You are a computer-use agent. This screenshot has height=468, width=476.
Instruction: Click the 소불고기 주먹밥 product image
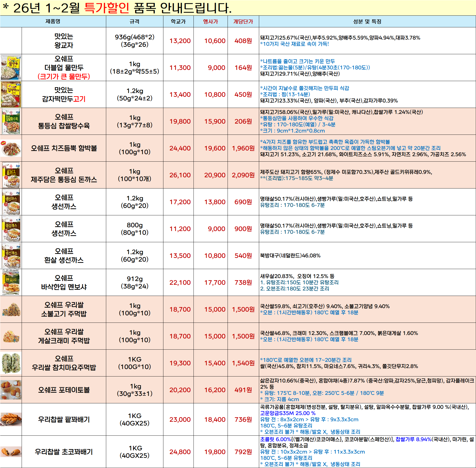tap(11, 309)
